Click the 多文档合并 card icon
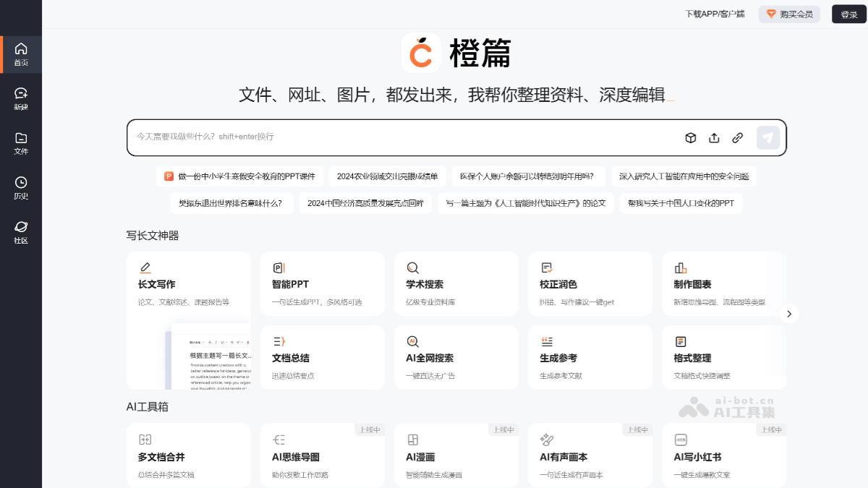Viewport: 868px width, 488px height. (x=145, y=440)
